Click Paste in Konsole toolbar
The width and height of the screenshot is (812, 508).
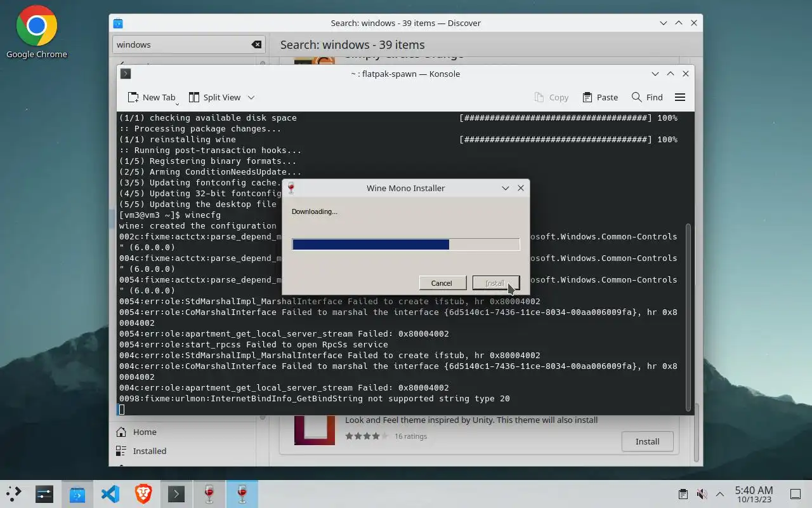(x=600, y=97)
